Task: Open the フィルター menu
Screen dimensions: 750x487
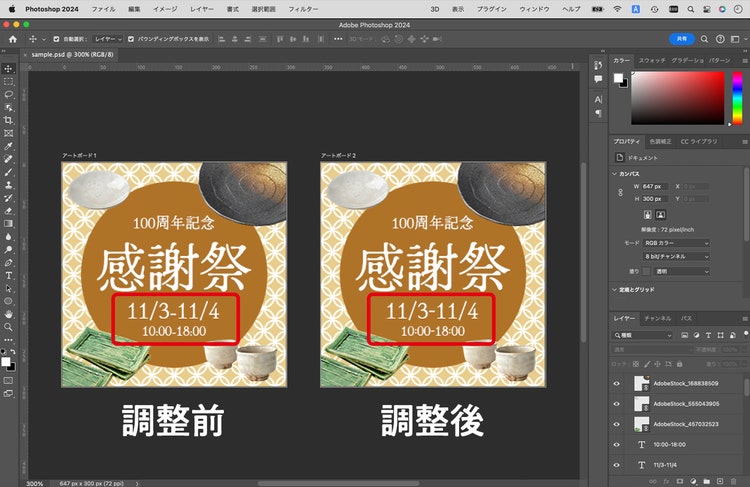Action: click(303, 9)
